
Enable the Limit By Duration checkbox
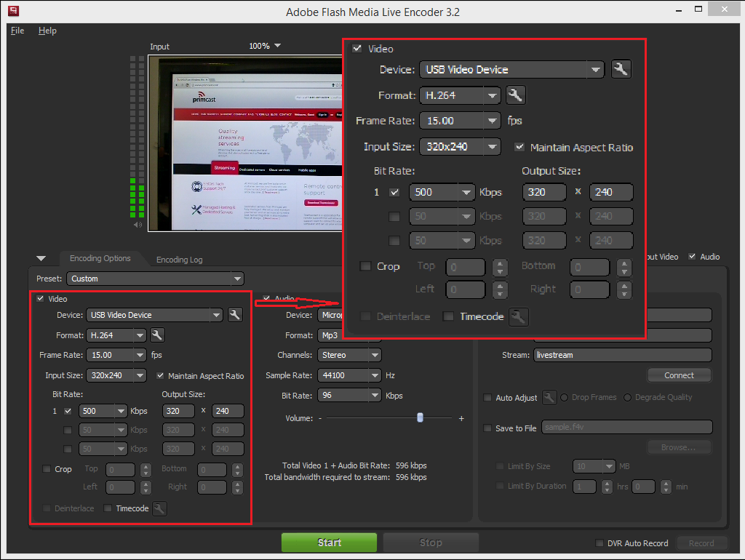500,486
